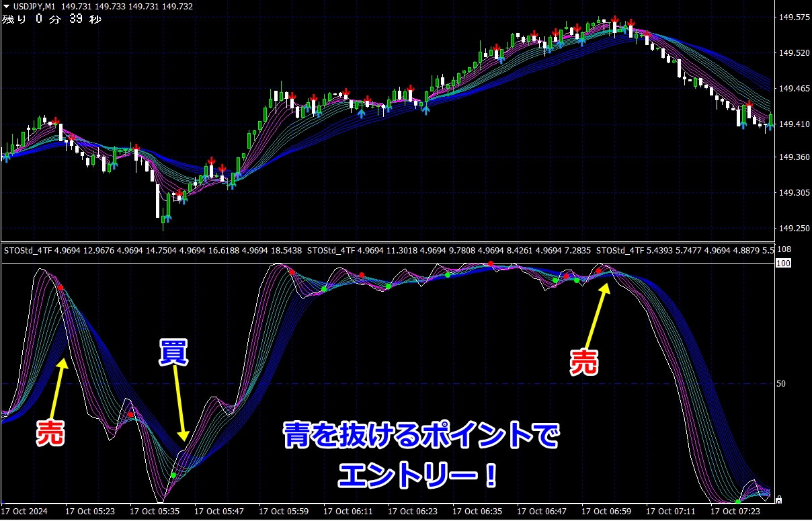Image resolution: width=812 pixels, height=521 pixels.
Task: Select the blue 買 buy label
Action: click(173, 354)
